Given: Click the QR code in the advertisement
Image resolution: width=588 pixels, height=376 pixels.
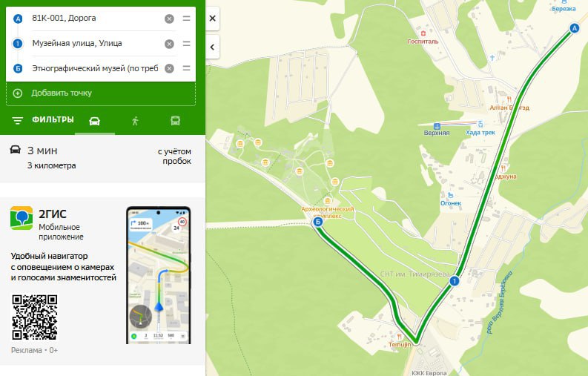Looking at the screenshot, I should pyautogui.click(x=35, y=317).
